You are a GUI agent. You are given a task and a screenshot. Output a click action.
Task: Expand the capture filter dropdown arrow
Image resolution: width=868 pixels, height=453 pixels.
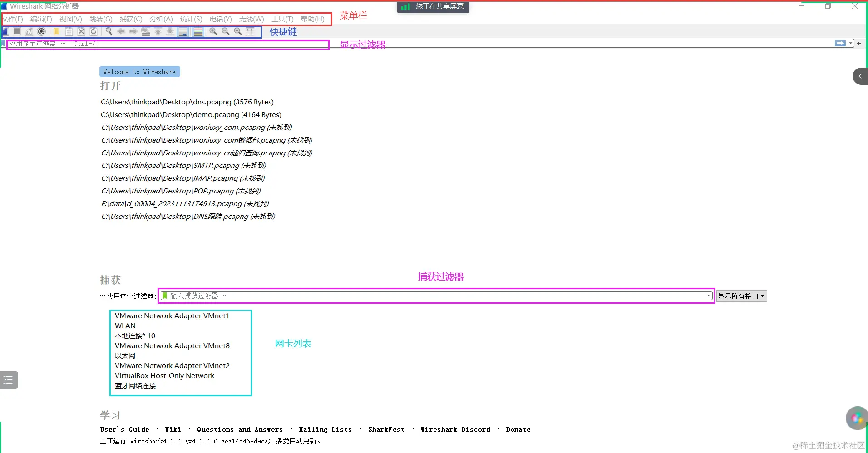tap(709, 296)
